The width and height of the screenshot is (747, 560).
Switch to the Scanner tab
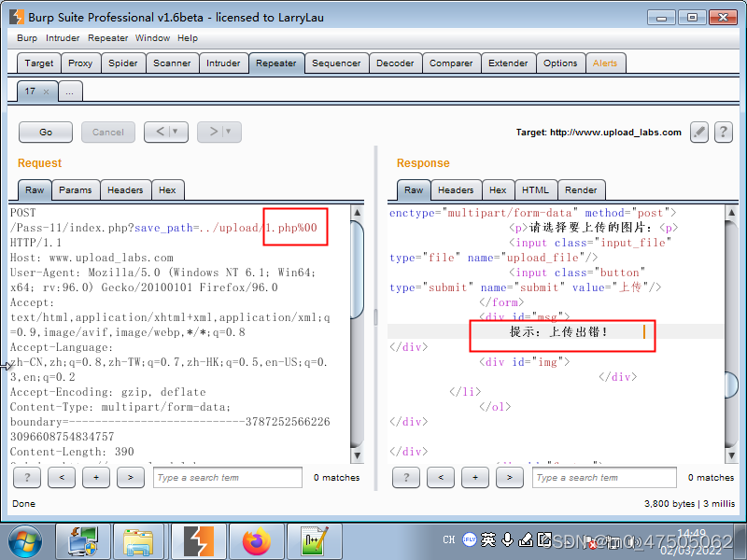(x=172, y=63)
